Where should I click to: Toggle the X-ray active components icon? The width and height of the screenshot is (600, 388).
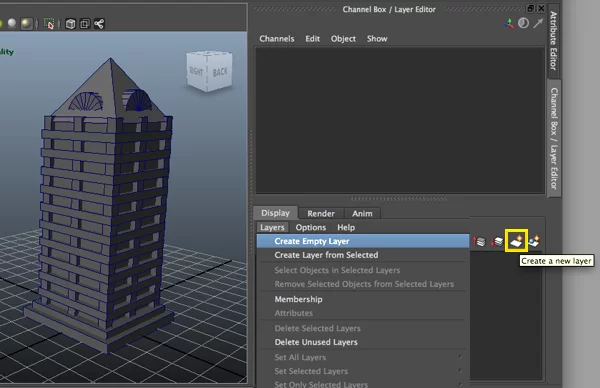pyautogui.click(x=85, y=24)
